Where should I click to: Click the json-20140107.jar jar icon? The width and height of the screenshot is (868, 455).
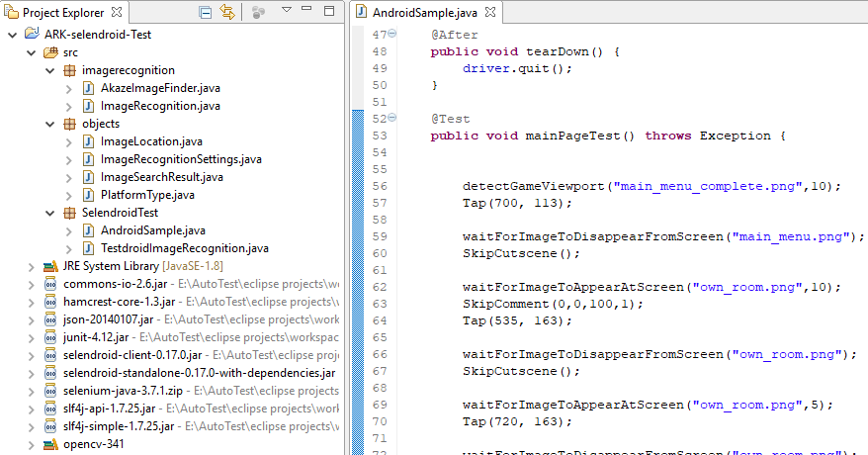pos(50,319)
